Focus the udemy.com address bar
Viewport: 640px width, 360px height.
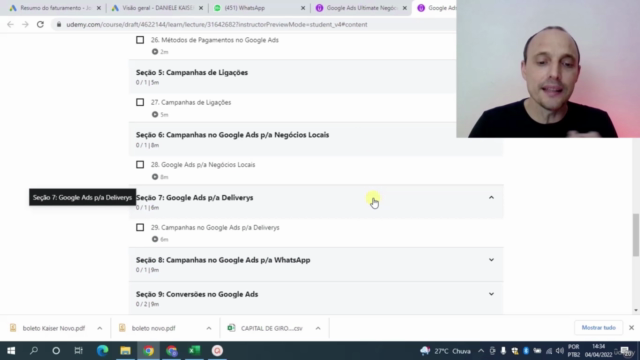click(216, 24)
